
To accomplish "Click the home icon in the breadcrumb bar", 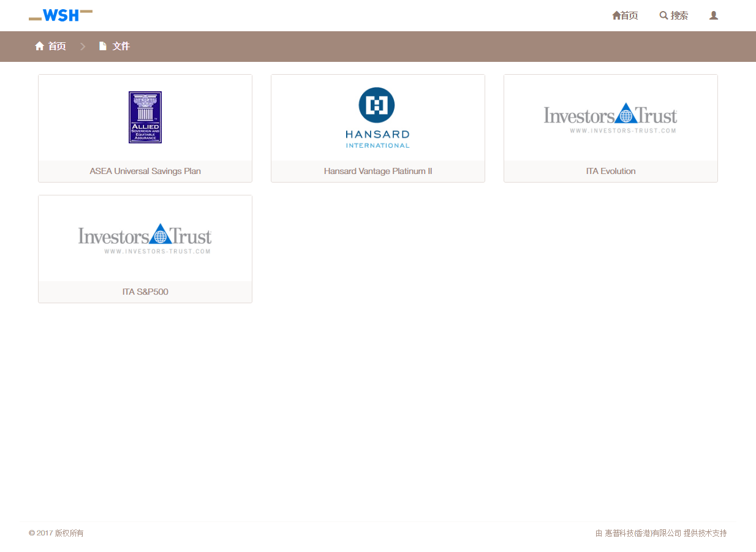I will point(40,46).
